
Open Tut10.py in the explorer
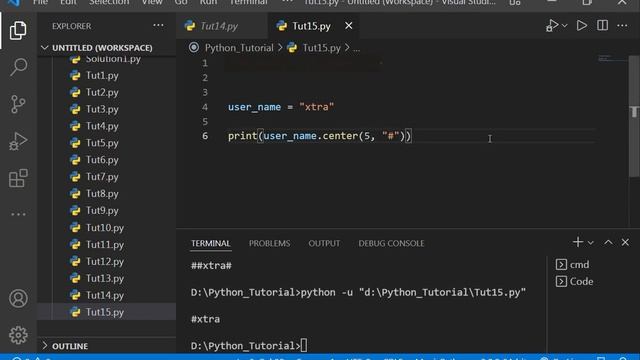coord(104,228)
